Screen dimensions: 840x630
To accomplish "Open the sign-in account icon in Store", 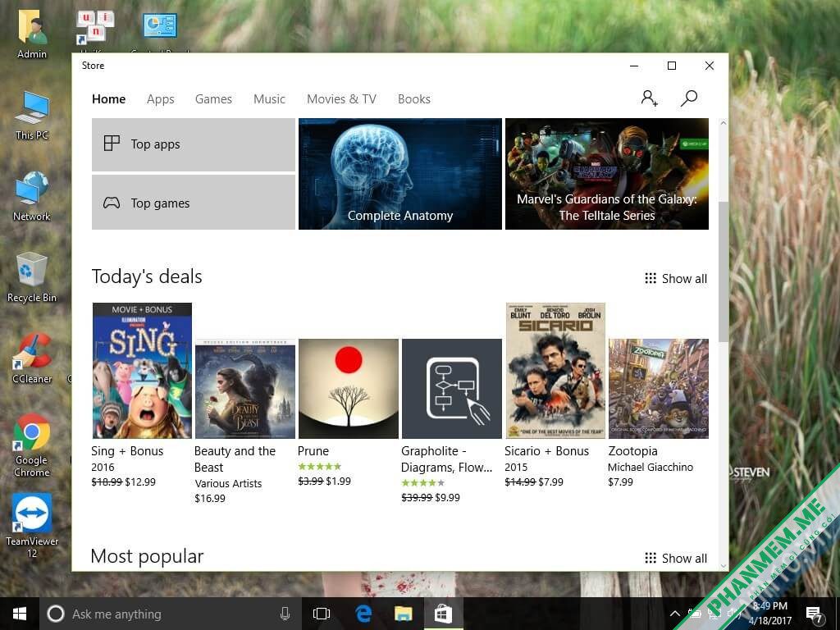I will point(650,98).
